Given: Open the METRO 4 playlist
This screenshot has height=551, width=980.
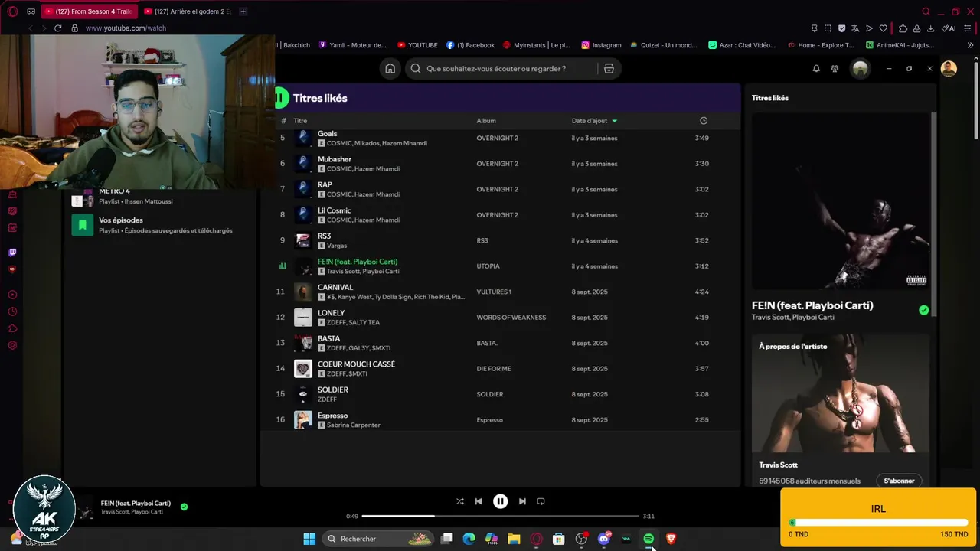Looking at the screenshot, I should coord(159,196).
